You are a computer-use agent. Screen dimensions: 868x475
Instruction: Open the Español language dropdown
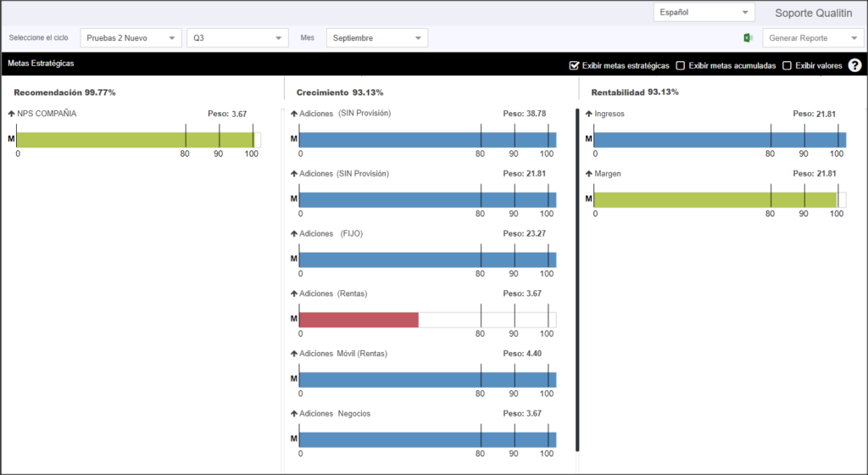point(704,12)
